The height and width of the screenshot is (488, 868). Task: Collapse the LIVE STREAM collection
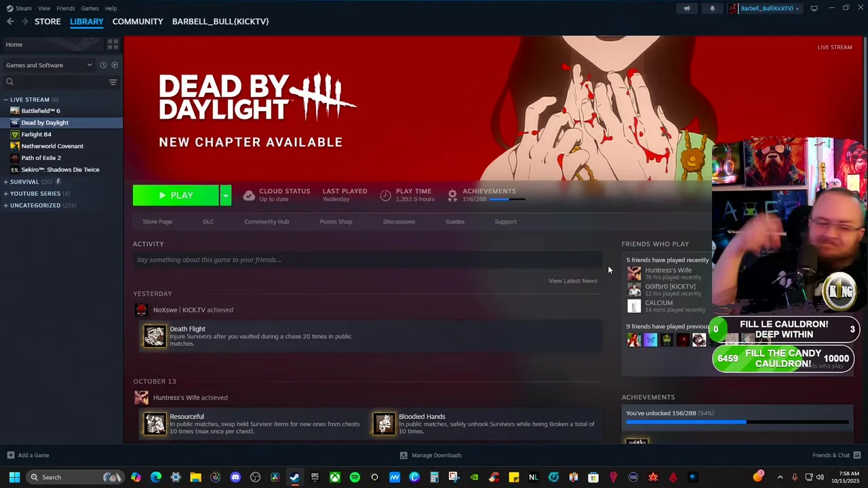tap(5, 100)
